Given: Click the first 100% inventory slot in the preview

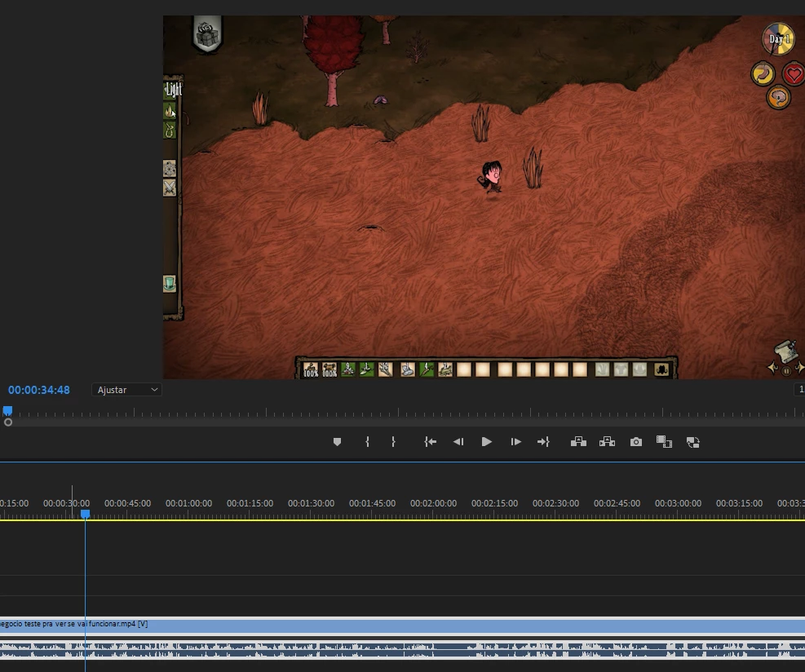Looking at the screenshot, I should 311,369.
